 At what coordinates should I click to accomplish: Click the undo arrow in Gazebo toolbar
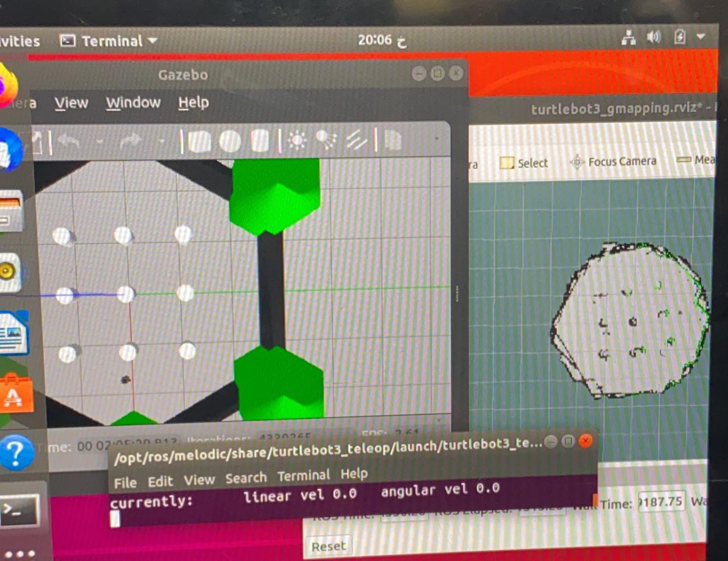(x=69, y=141)
